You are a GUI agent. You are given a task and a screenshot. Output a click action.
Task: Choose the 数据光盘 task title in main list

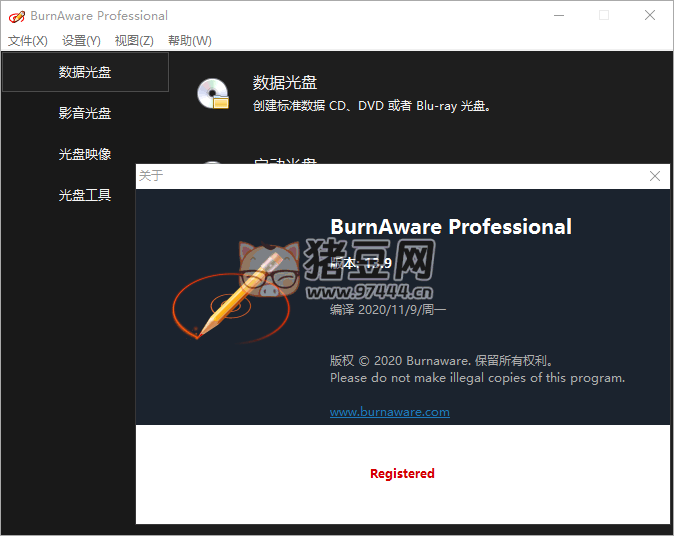click(285, 82)
